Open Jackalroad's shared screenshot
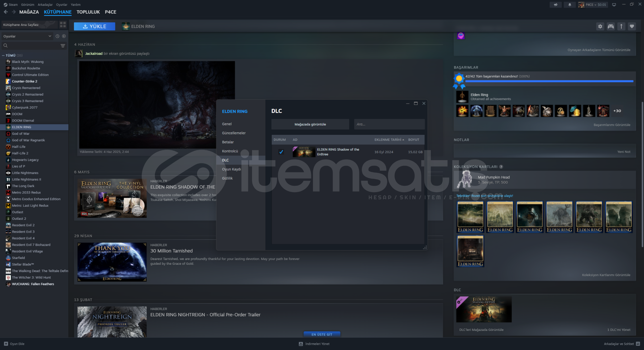Viewport: 644px width, 350px height. pos(157,105)
